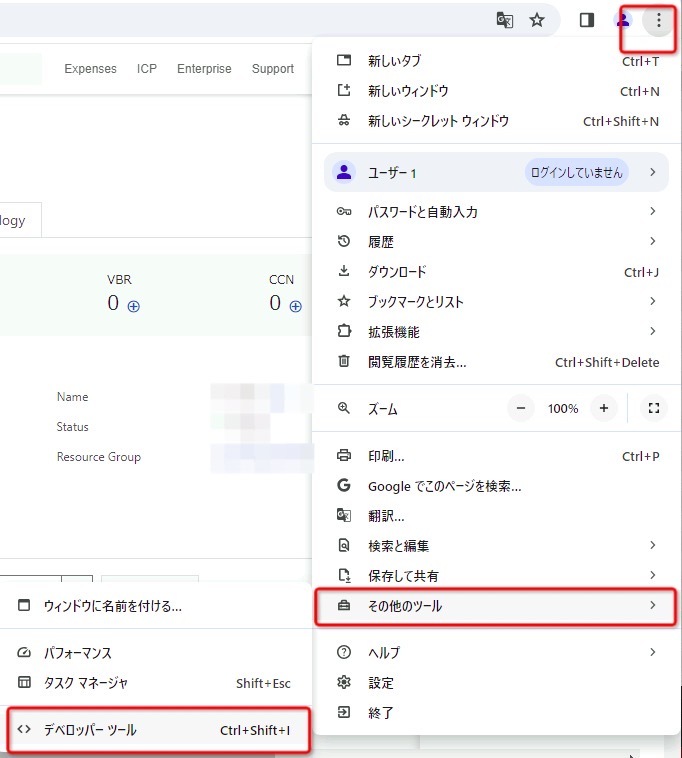This screenshot has width=682, height=758.
Task: Click the history clock icon beside 履歴
Action: tap(344, 241)
